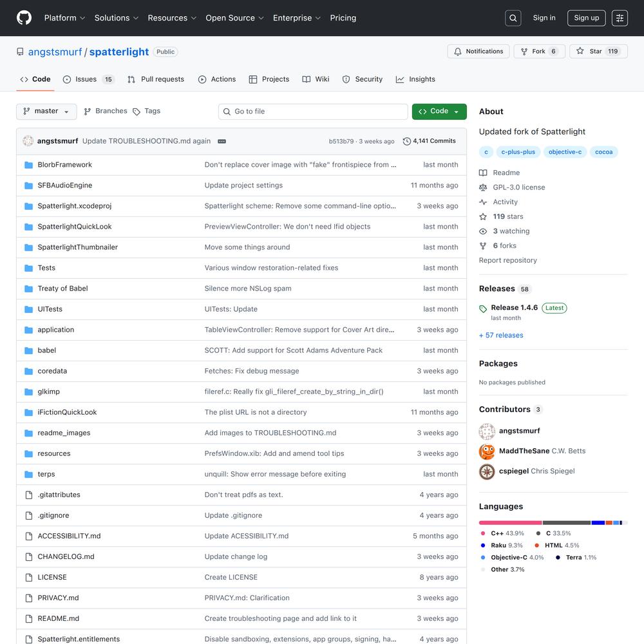
Task: Click the BlorbFramework folder icon
Action: [28, 165]
